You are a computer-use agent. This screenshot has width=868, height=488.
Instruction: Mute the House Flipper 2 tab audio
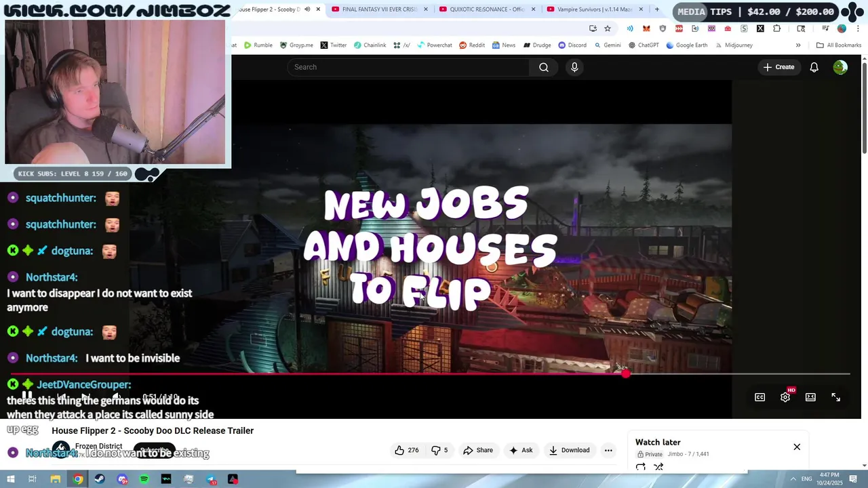tap(307, 9)
